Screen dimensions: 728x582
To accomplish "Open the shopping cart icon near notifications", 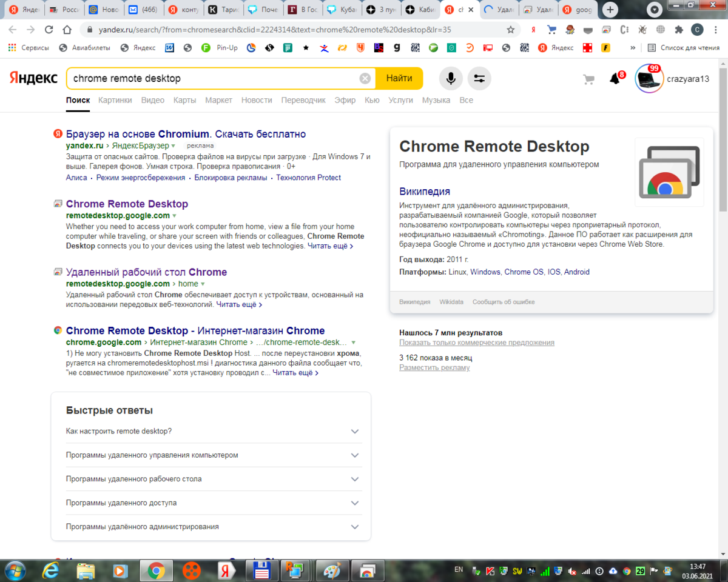I will (588, 79).
